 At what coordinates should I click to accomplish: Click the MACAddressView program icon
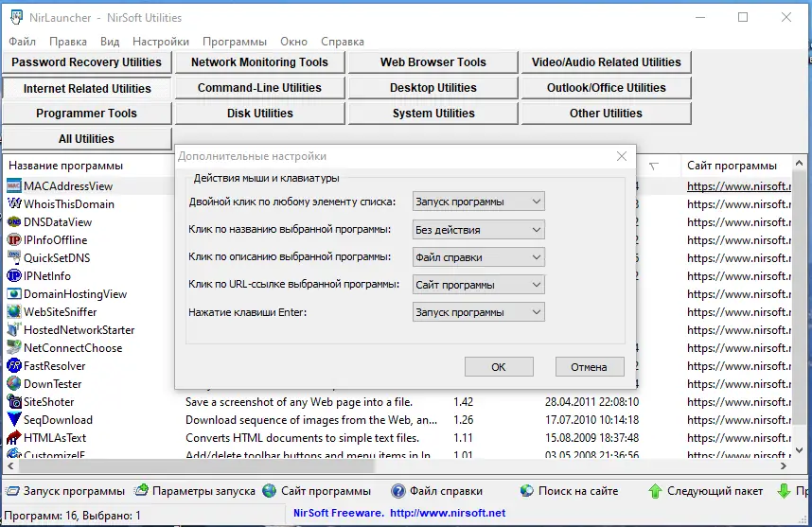click(14, 185)
